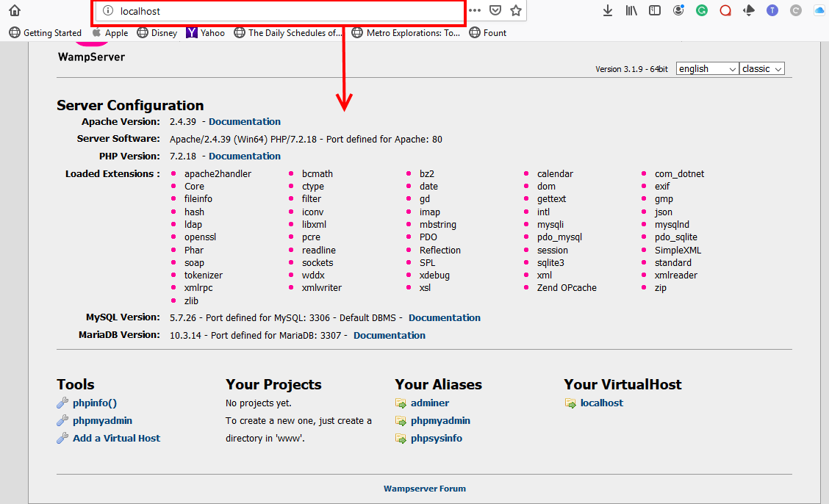Click the openssl extension text
Viewport: 829px width, 504px height.
[x=200, y=237]
